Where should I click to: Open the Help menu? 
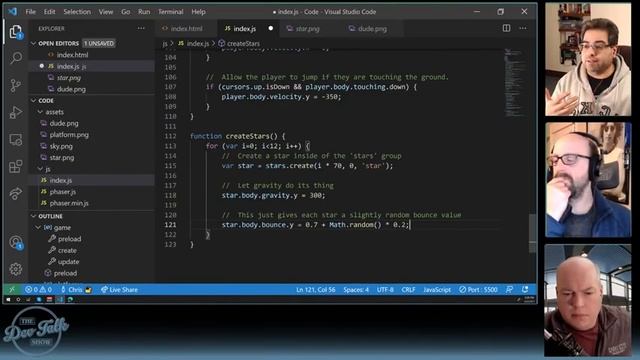point(198,12)
